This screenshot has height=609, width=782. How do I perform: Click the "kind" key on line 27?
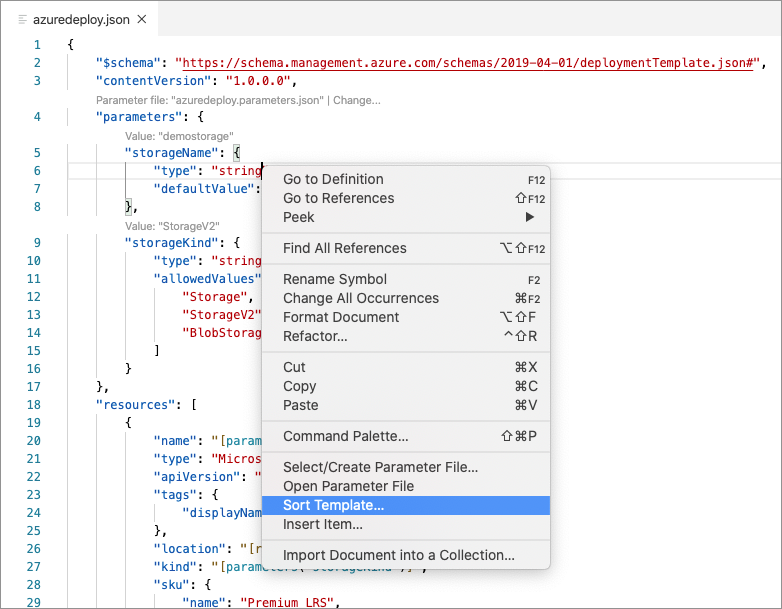tap(175, 567)
